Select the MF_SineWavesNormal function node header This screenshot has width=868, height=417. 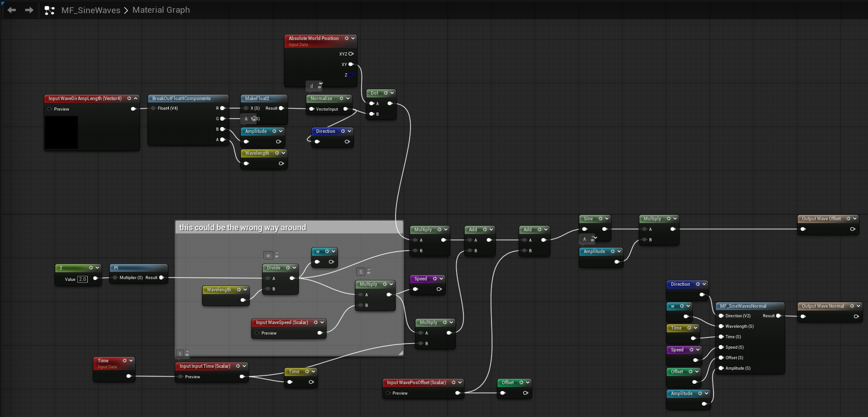750,306
